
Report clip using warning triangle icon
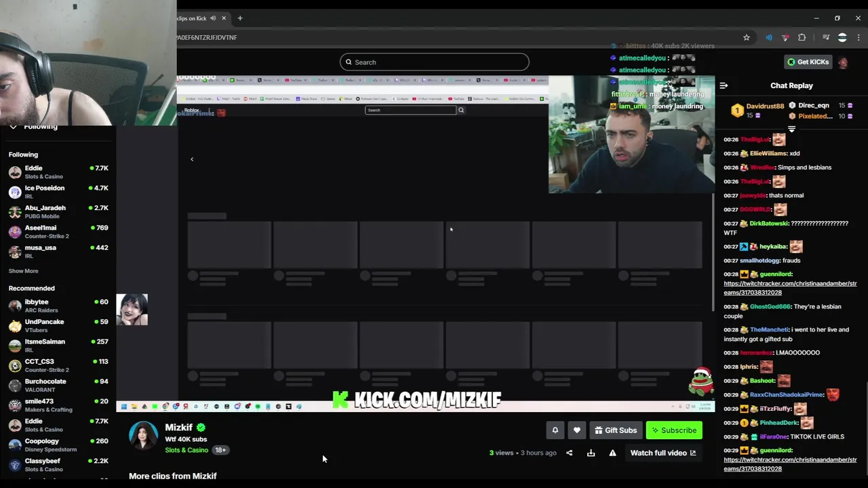coord(612,453)
